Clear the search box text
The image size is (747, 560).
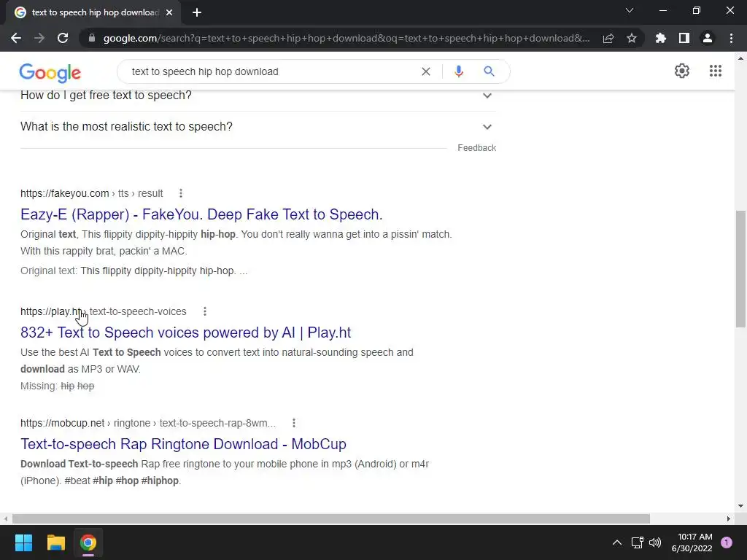pos(426,71)
